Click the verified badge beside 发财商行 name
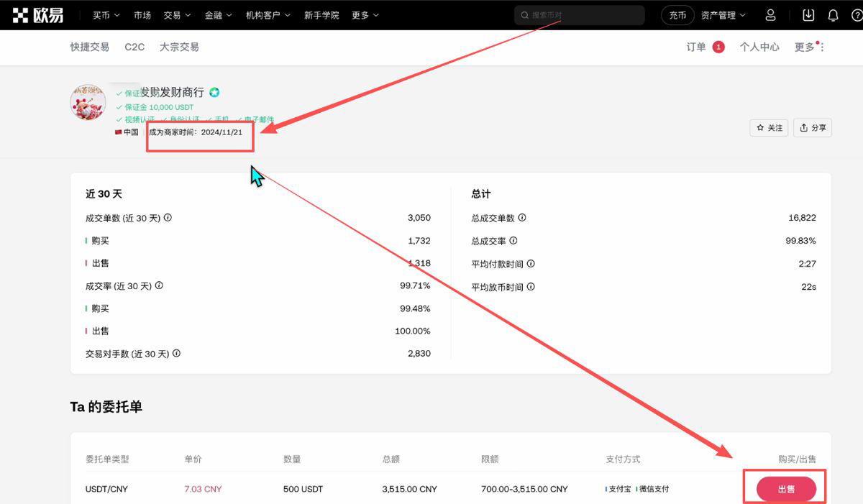The width and height of the screenshot is (863, 504). 213,92
